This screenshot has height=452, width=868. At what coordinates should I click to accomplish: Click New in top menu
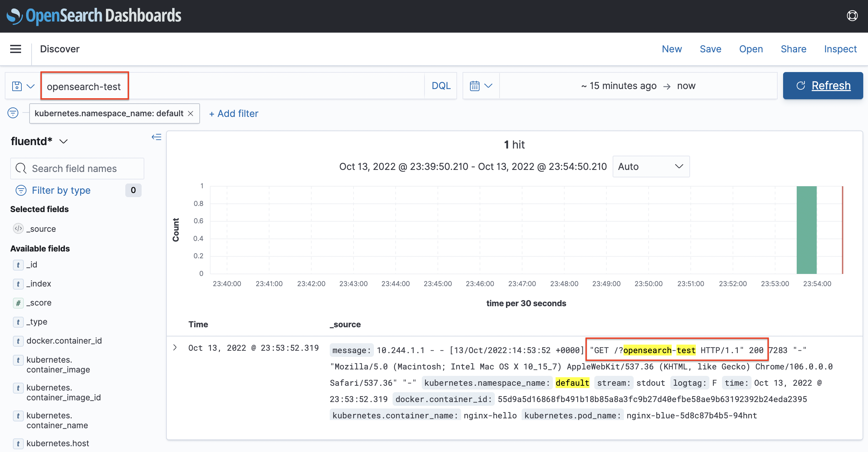(672, 49)
